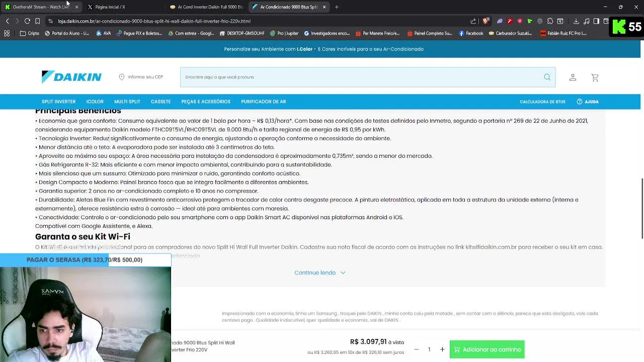Click the Daikin logo
This screenshot has height=362, width=644.
coord(71,77)
